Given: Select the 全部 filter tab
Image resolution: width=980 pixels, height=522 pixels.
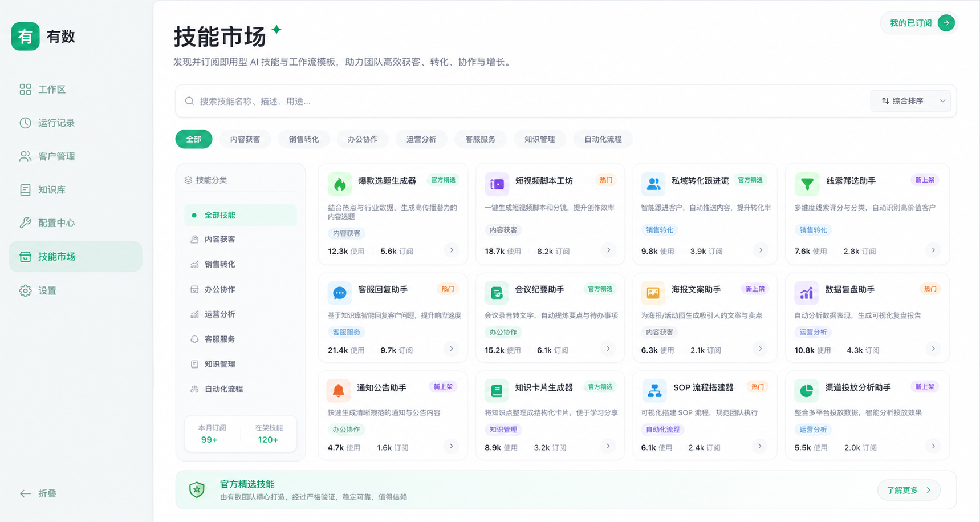Looking at the screenshot, I should tap(194, 139).
